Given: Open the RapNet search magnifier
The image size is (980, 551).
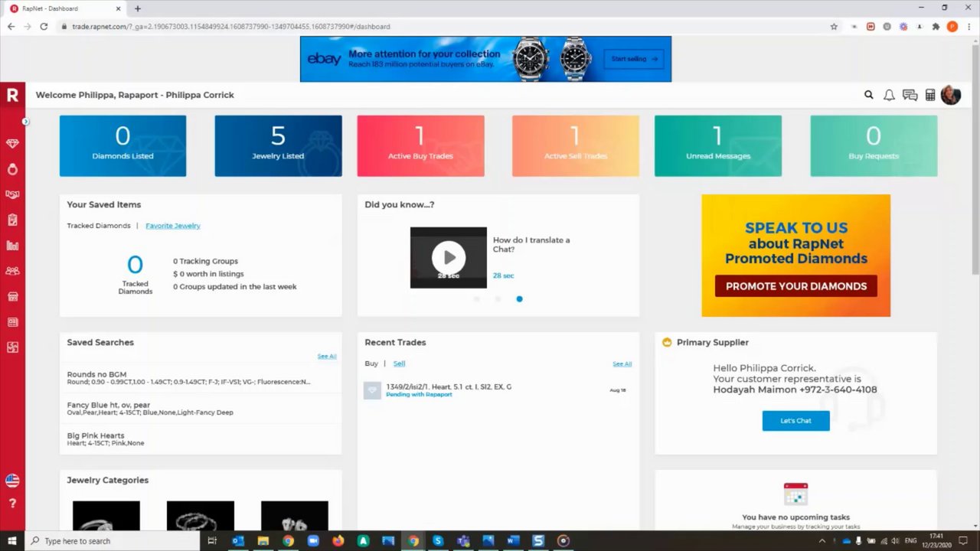Looking at the screenshot, I should 869,95.
